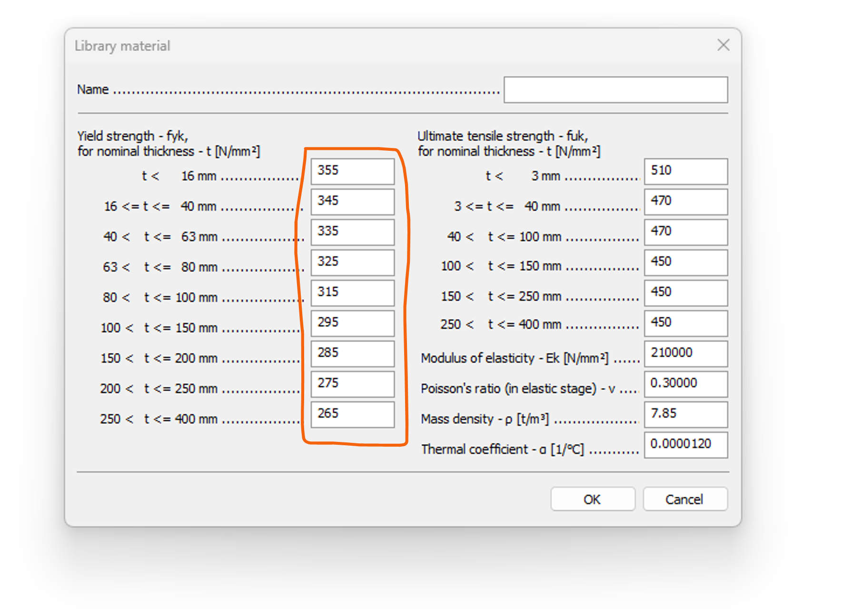842x616 pixels.
Task: Click the 'Yield strength - fyk,' heading
Action: coord(133,136)
